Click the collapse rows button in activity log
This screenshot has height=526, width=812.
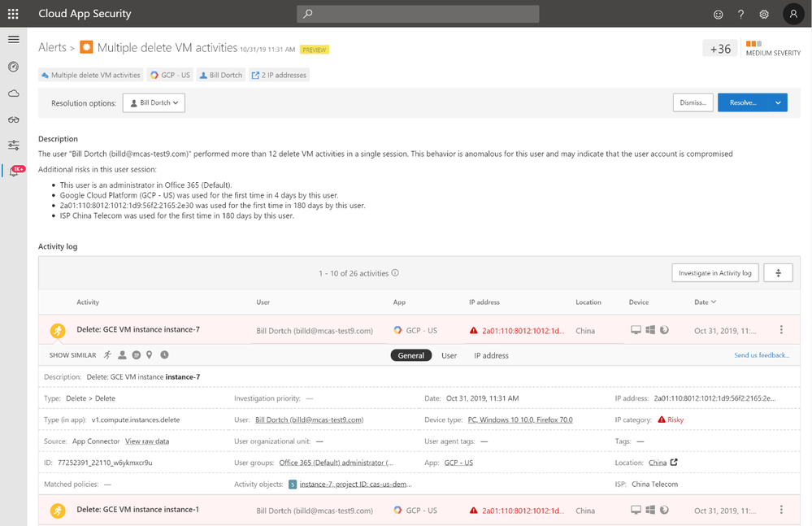778,273
